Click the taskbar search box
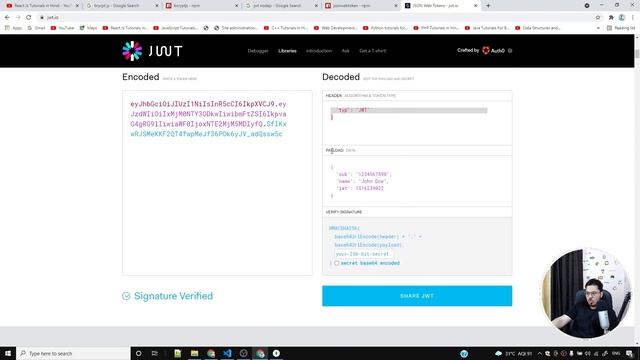 pos(73,353)
